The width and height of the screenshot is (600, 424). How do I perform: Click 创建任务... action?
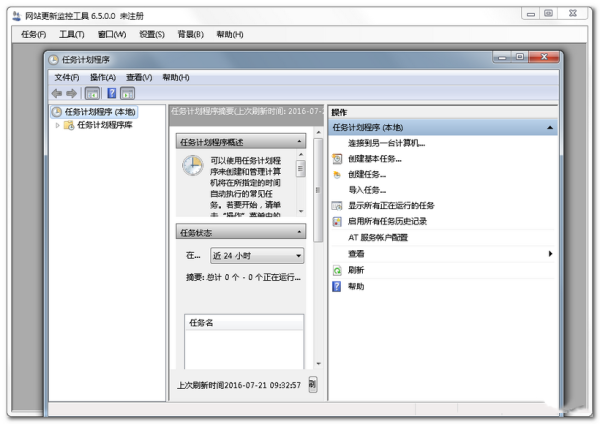(x=367, y=174)
